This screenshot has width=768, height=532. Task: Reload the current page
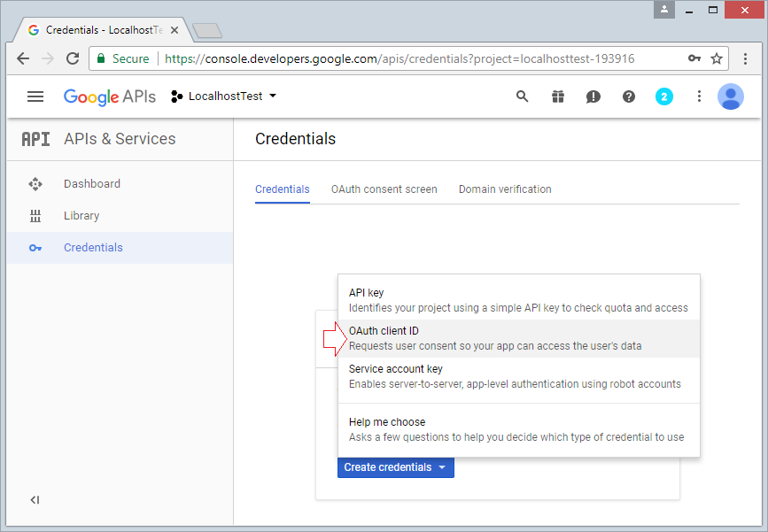73,58
